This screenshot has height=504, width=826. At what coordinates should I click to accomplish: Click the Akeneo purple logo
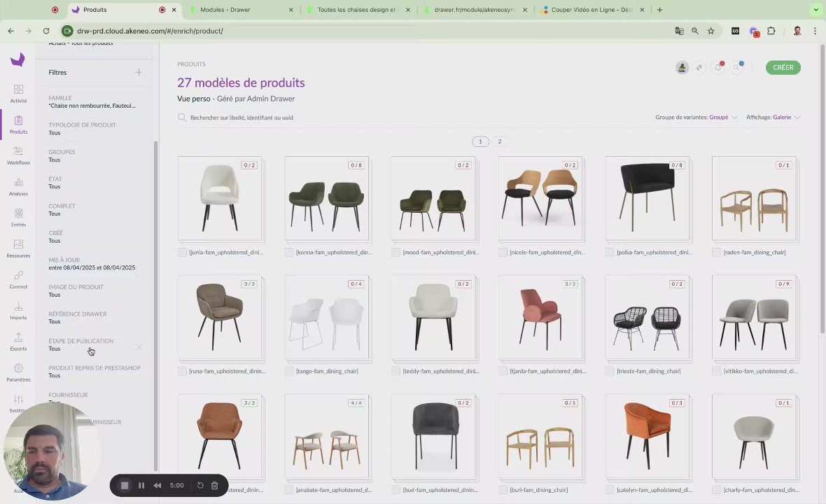[18, 59]
